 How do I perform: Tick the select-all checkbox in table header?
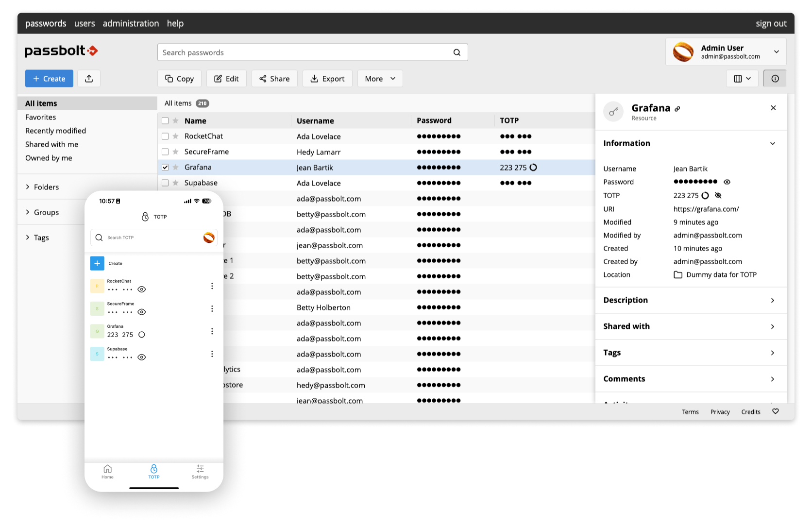165,121
